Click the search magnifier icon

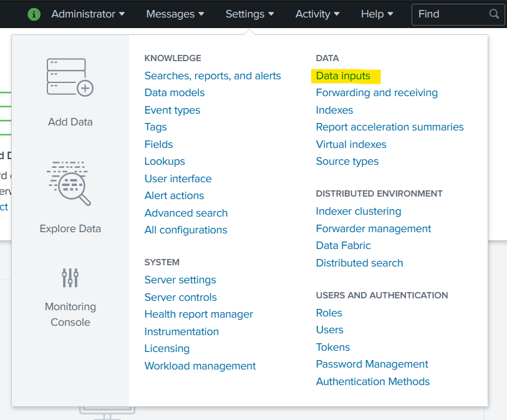point(494,14)
